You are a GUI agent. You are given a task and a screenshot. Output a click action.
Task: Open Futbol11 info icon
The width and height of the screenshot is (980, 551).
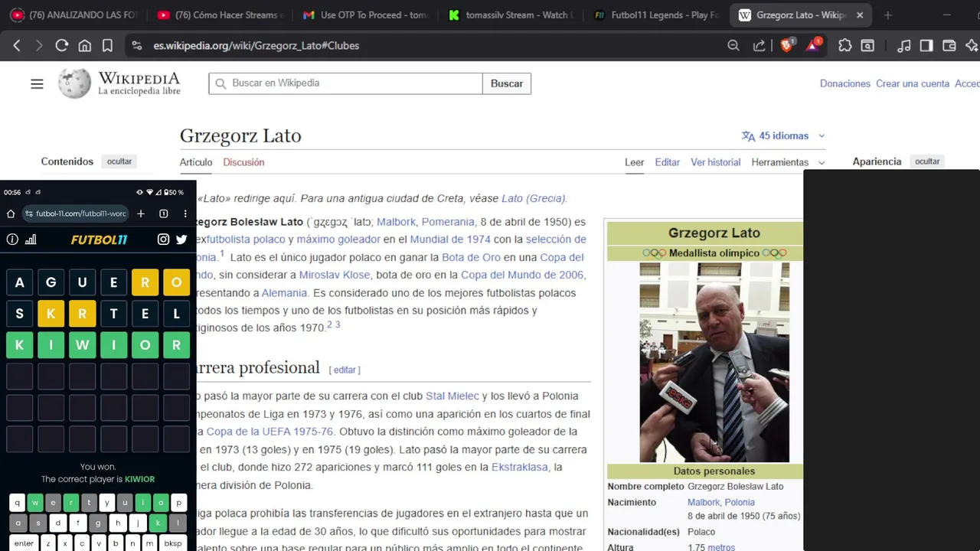pyautogui.click(x=12, y=240)
